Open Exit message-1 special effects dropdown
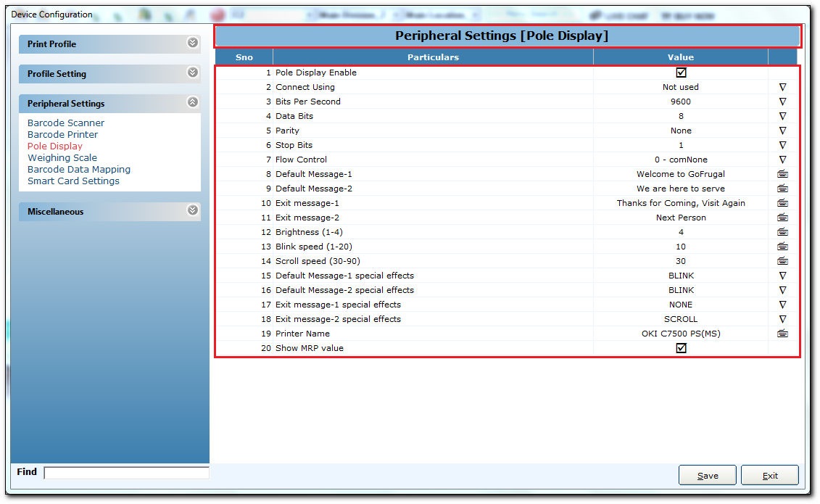 point(782,305)
